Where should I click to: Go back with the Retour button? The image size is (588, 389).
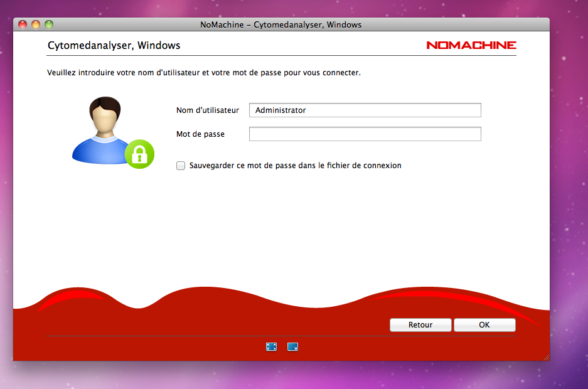pos(420,325)
